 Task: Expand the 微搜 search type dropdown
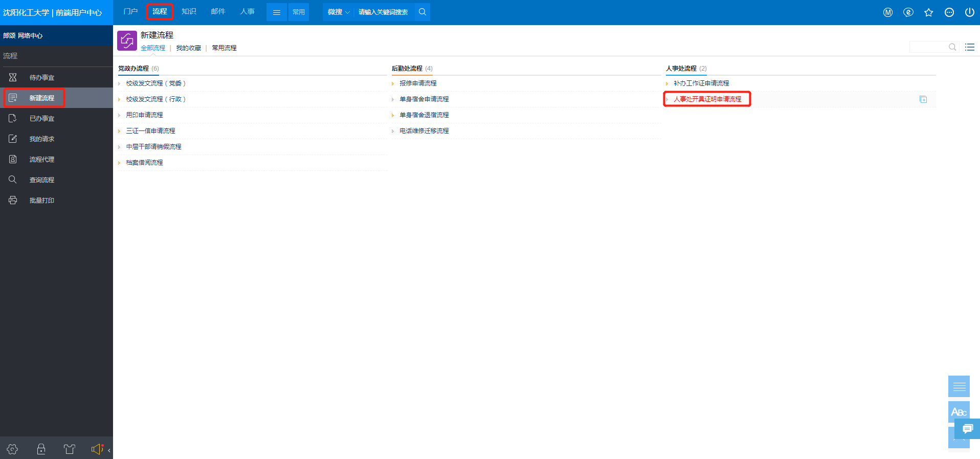(339, 12)
